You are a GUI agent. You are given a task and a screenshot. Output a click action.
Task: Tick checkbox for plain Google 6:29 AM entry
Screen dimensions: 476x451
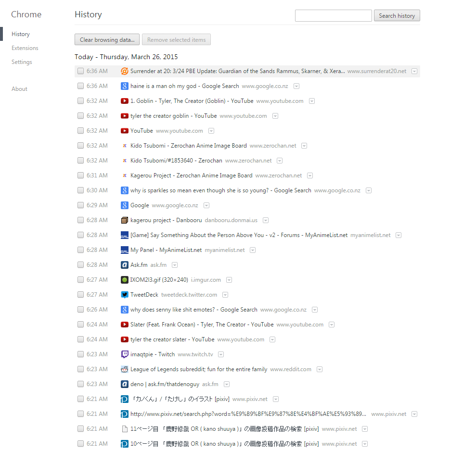pyautogui.click(x=80, y=205)
